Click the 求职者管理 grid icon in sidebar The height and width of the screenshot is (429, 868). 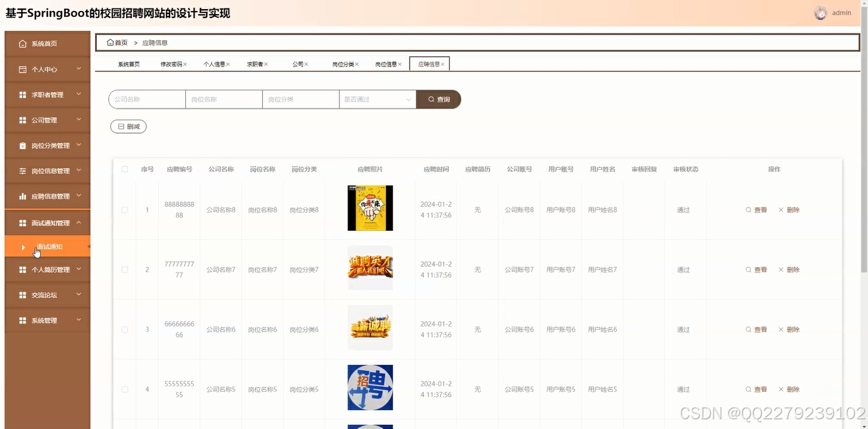[21, 95]
